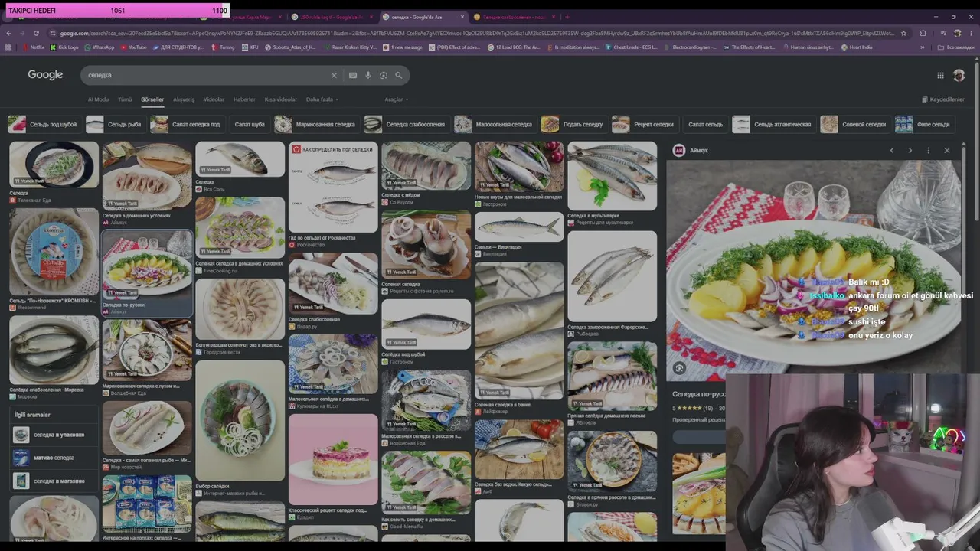Switch to Videolar tab
The image size is (980, 551).
(x=214, y=99)
